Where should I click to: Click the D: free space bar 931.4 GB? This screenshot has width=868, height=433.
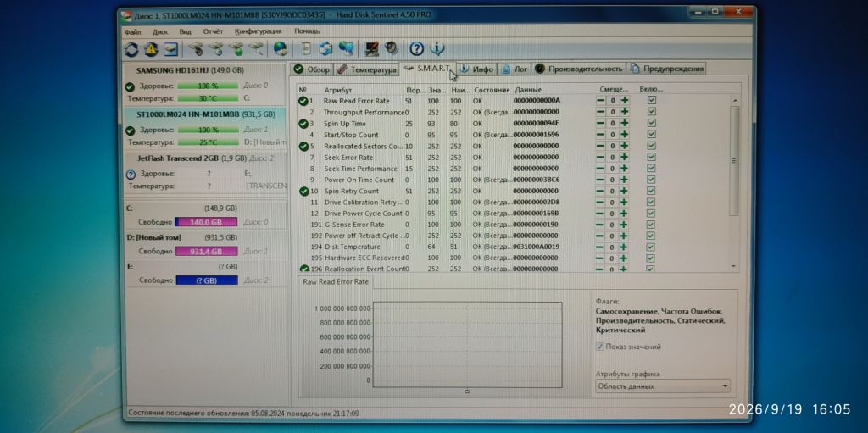(207, 251)
